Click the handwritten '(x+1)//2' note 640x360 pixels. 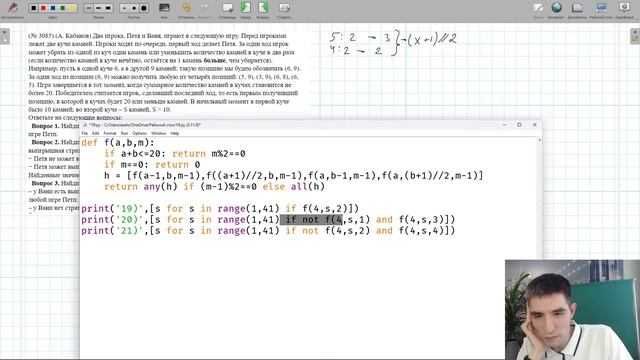click(433, 40)
